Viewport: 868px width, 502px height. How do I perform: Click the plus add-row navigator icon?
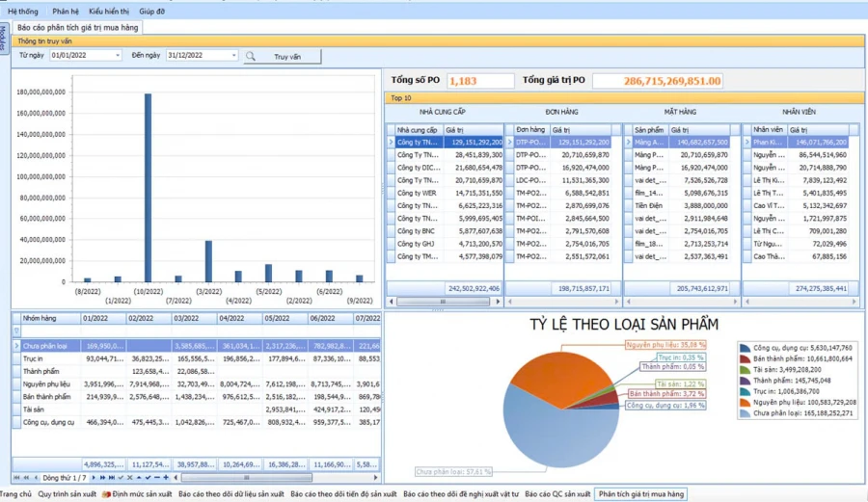166,478
